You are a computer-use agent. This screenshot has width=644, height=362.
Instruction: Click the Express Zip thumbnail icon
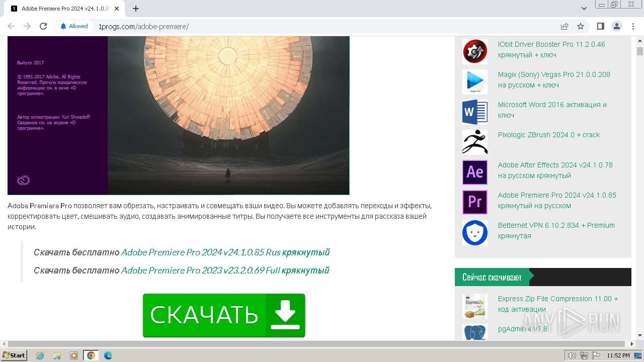click(x=475, y=306)
